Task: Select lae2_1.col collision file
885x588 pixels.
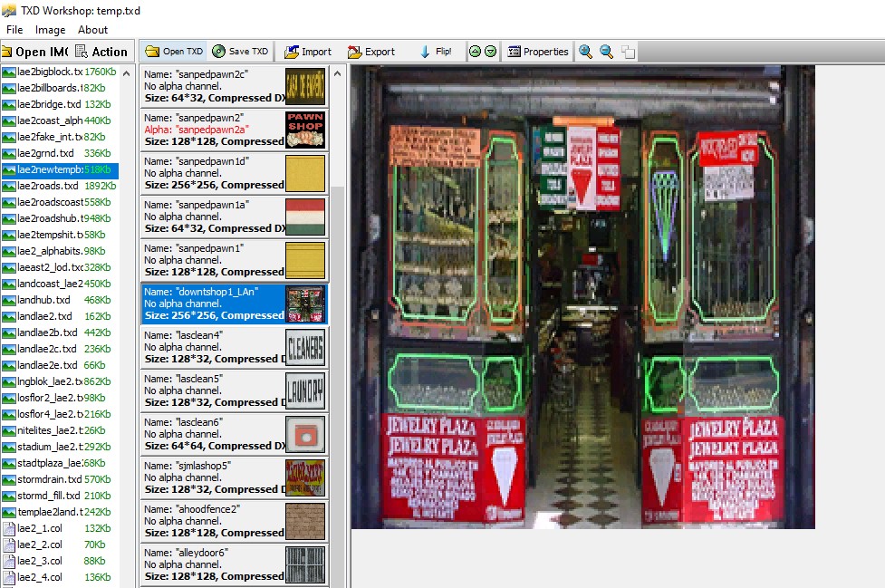Action: (x=60, y=529)
